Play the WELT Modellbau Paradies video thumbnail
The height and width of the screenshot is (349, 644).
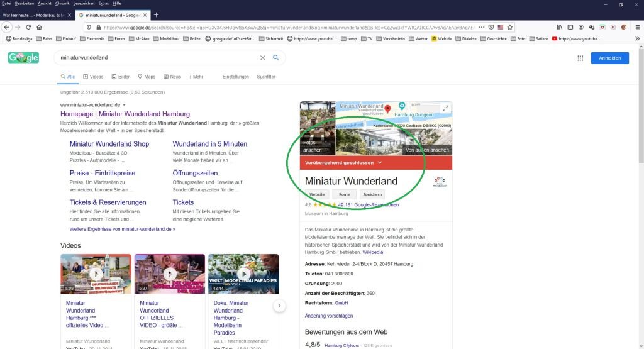(x=243, y=274)
